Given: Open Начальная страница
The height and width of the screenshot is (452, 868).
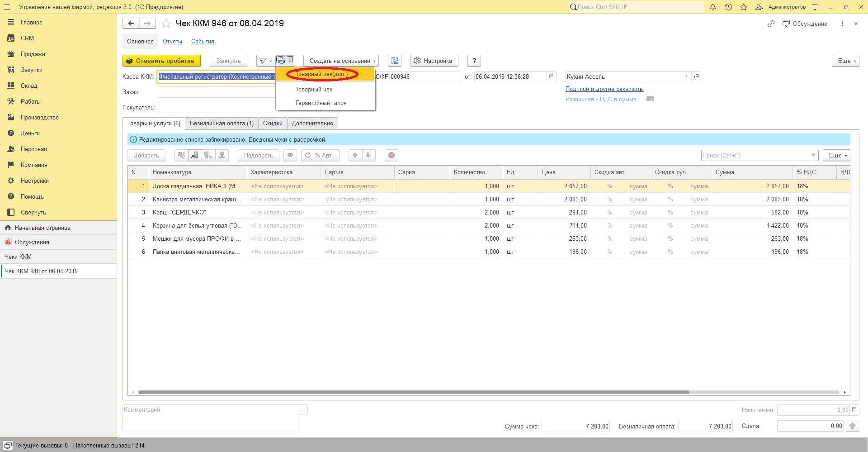Looking at the screenshot, I should (x=58, y=228).
